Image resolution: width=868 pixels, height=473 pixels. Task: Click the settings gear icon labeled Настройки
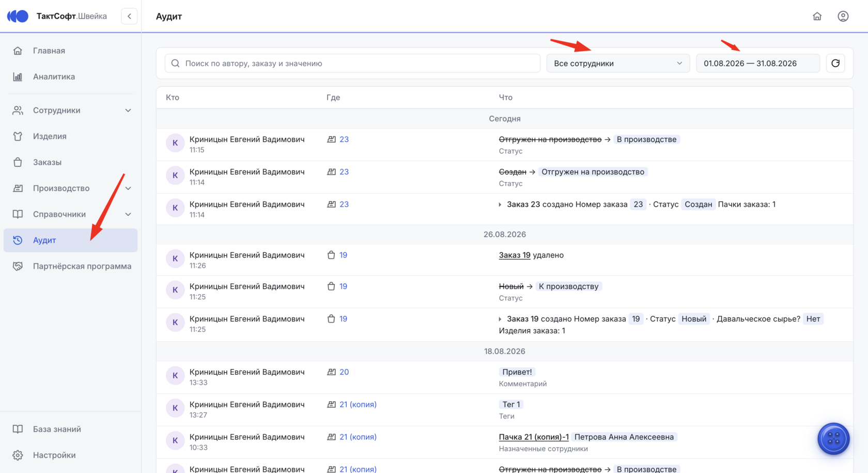click(18, 455)
